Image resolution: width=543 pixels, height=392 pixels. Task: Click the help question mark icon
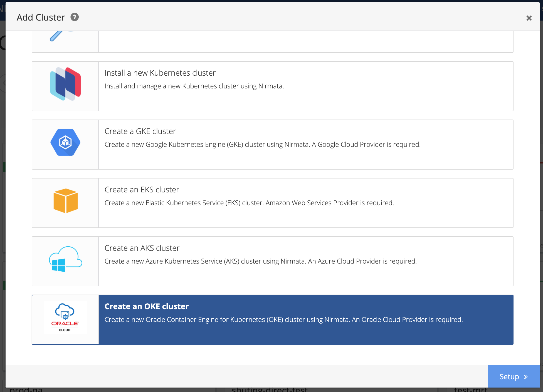pos(75,17)
